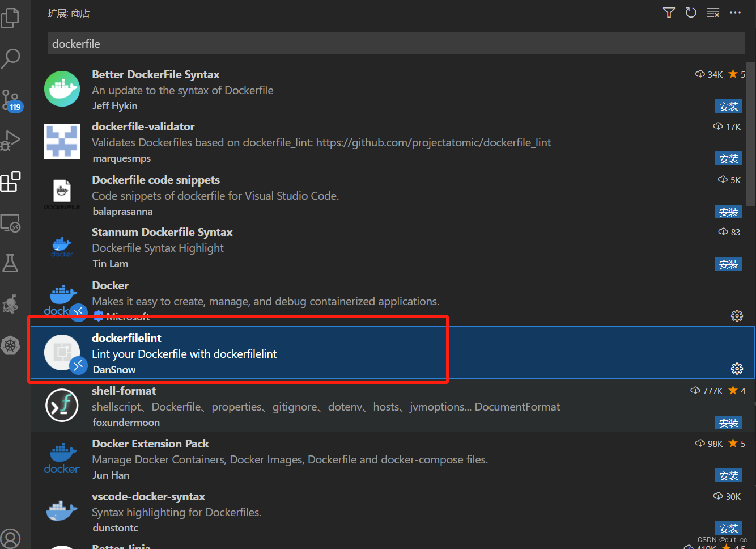Open manage gear for Docker extension
756x549 pixels.
tap(737, 316)
